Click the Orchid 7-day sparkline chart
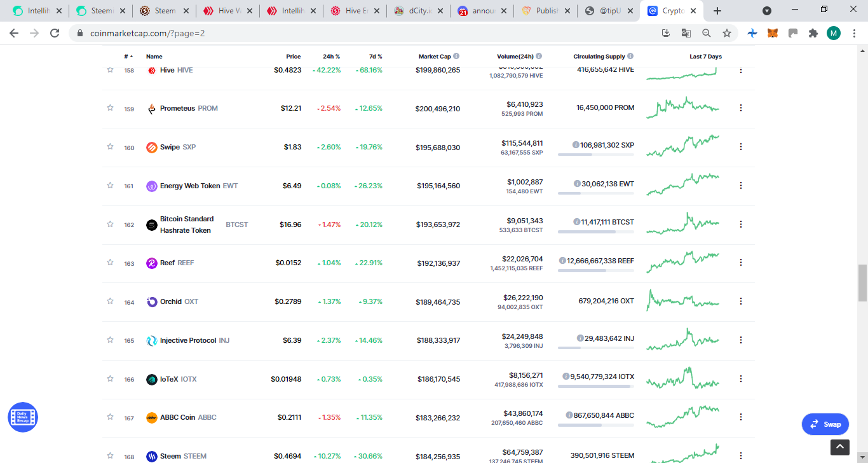868x463 pixels. pyautogui.click(x=682, y=301)
